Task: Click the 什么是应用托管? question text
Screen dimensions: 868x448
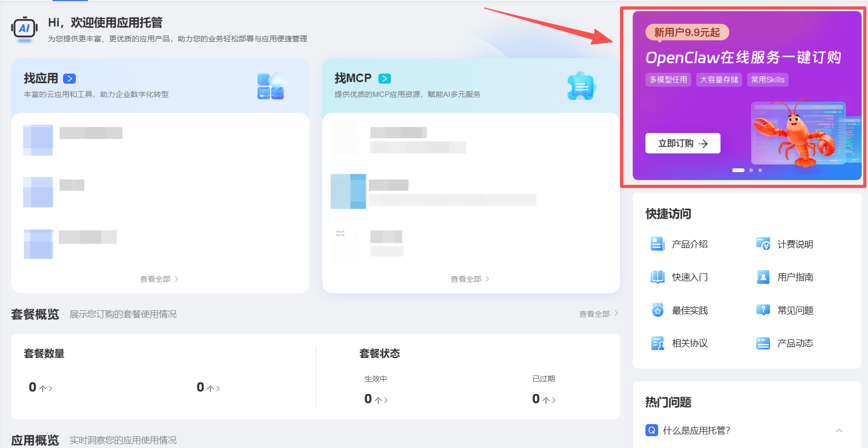Action: tap(696, 431)
